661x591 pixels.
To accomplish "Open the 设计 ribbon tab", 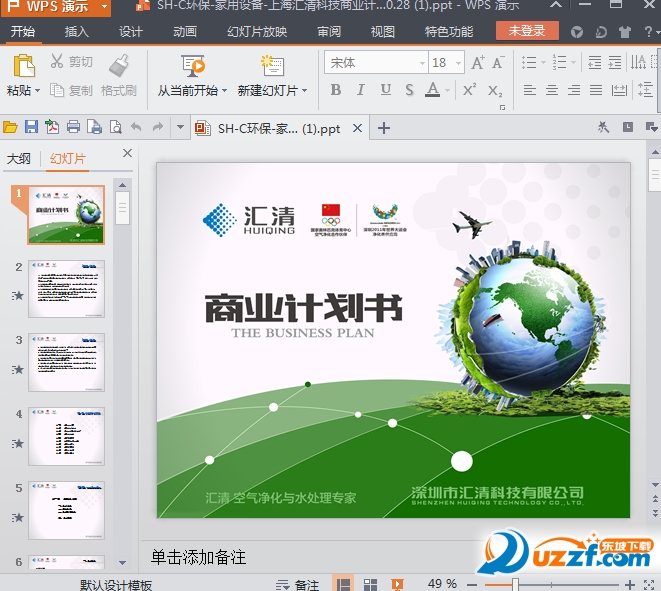I will (131, 32).
